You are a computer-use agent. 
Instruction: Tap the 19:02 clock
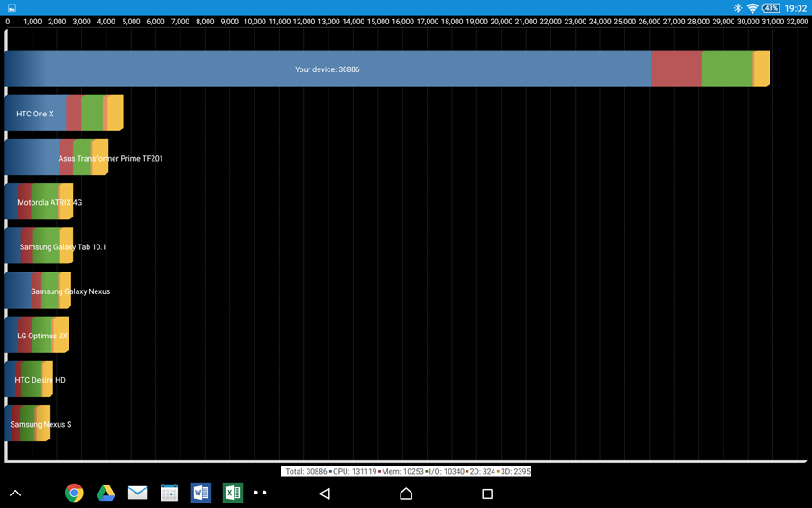click(x=796, y=8)
